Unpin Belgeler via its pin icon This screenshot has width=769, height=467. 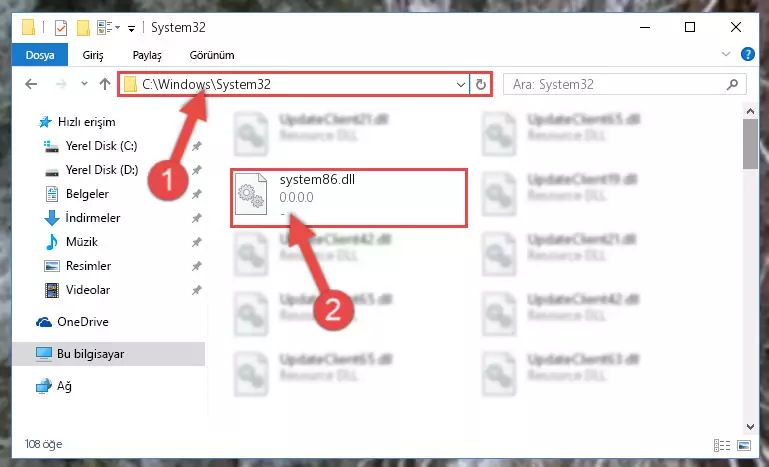pyautogui.click(x=197, y=194)
